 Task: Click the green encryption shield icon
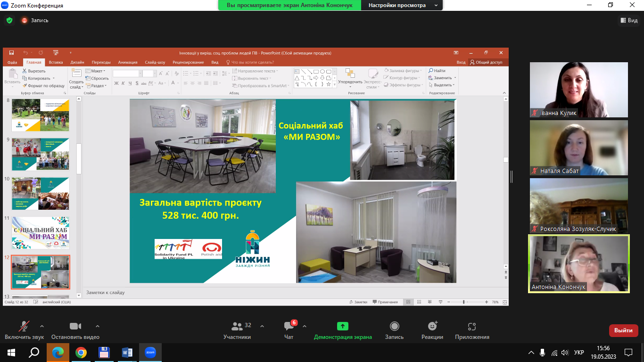pos(9,20)
